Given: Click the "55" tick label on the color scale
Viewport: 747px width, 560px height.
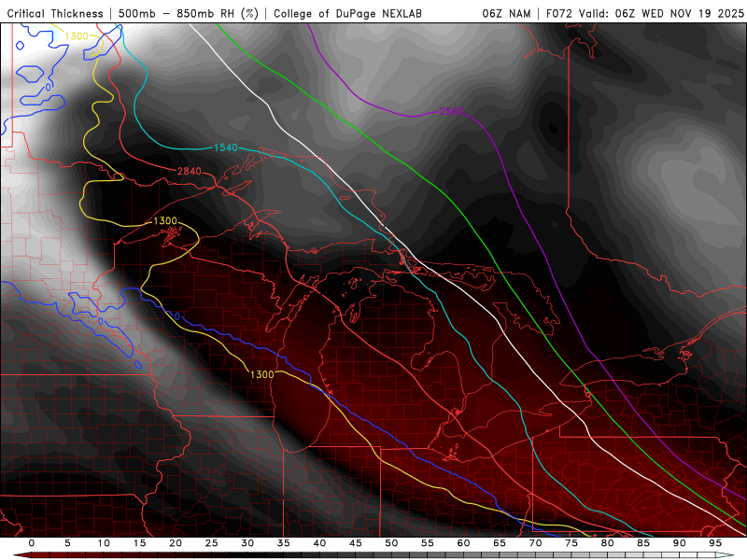Looking at the screenshot, I should pyautogui.click(x=428, y=543).
